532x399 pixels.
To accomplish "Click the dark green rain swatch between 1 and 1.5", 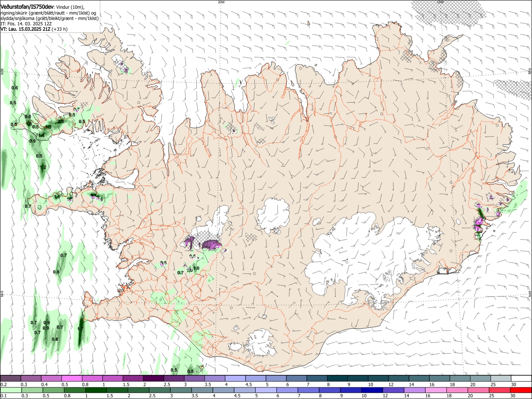I will [x=96, y=390].
